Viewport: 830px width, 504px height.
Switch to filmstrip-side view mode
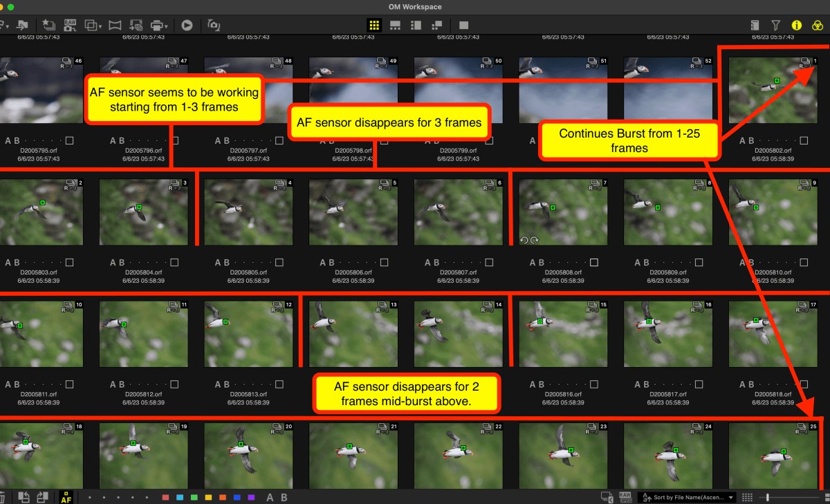tap(416, 25)
